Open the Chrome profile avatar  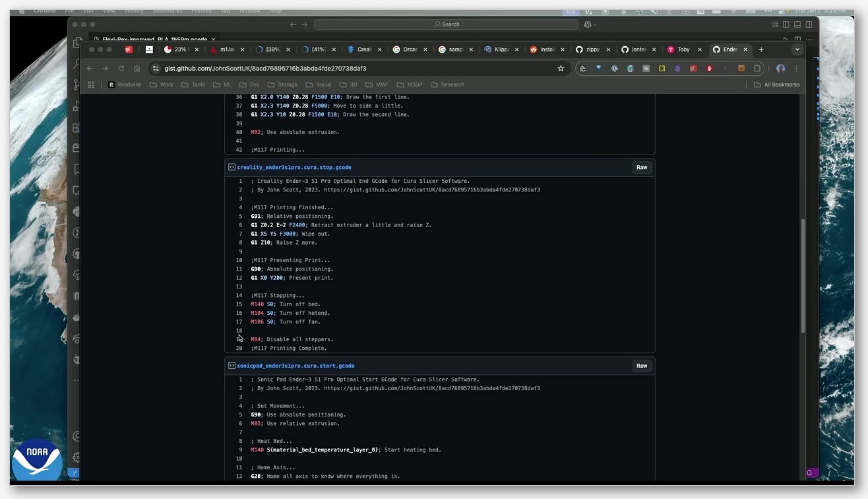click(x=780, y=68)
